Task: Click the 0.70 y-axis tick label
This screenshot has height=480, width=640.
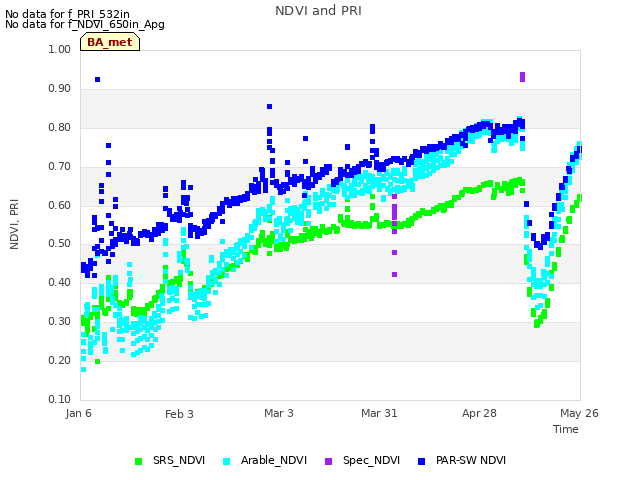Action: pyautogui.click(x=60, y=167)
